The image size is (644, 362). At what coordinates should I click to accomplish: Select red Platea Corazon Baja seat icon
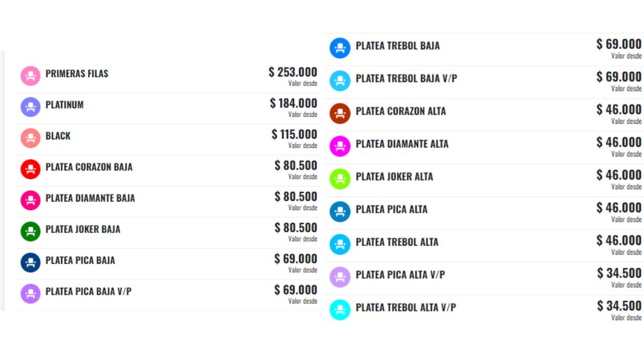click(31, 169)
